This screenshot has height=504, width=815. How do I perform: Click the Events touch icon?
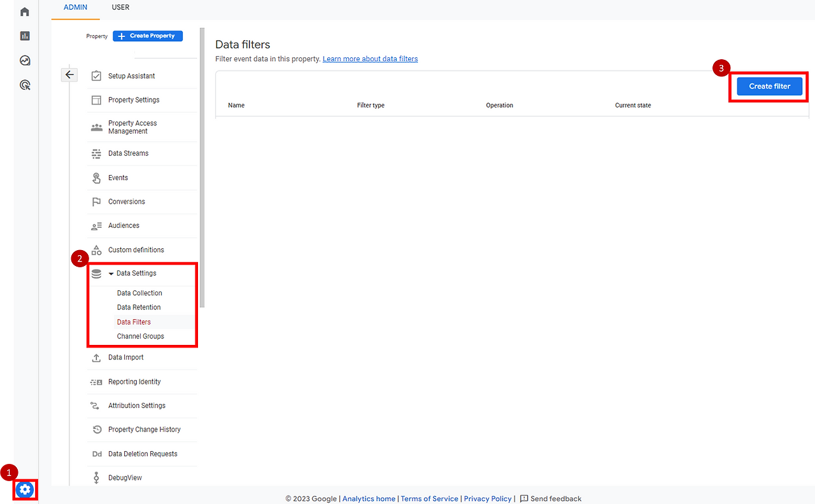point(96,178)
